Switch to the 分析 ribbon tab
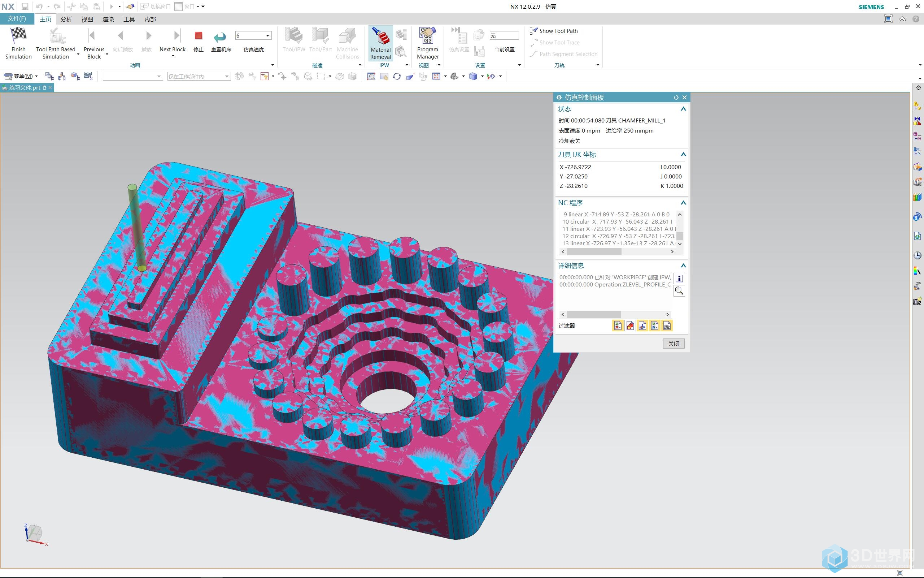Image resolution: width=924 pixels, height=578 pixels. (x=66, y=19)
